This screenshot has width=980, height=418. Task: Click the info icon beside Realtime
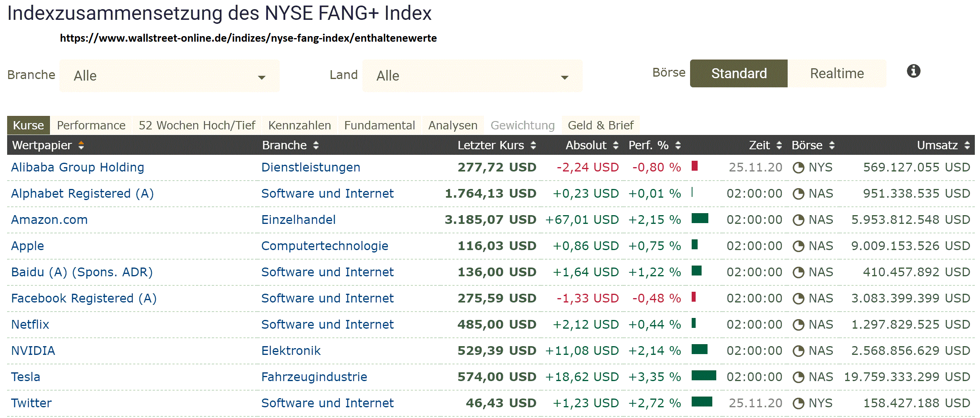913,71
